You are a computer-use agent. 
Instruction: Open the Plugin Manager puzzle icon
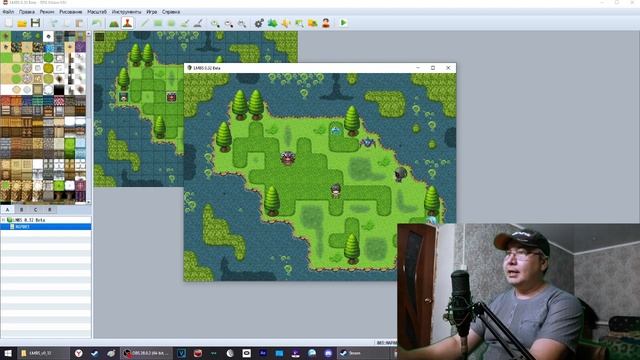click(x=272, y=23)
